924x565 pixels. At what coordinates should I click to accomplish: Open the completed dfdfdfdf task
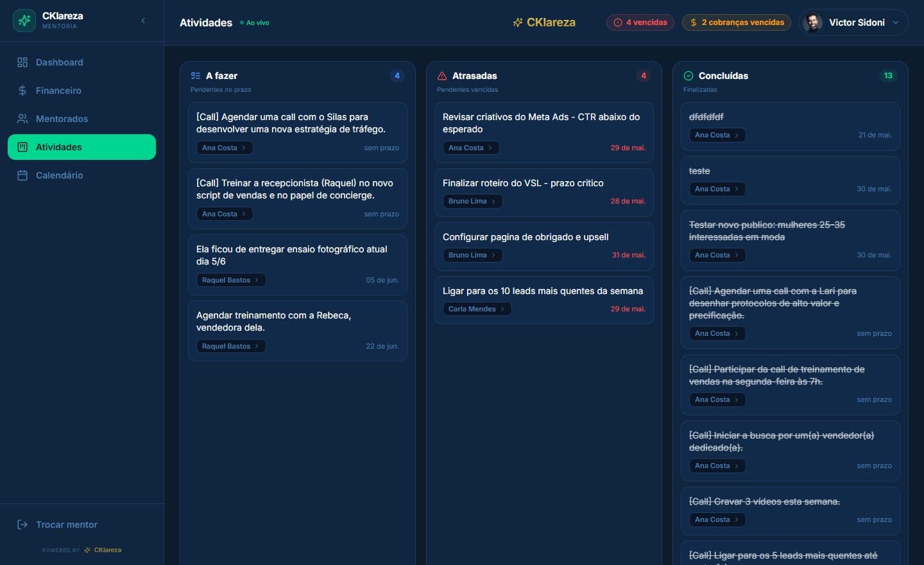coord(791,126)
